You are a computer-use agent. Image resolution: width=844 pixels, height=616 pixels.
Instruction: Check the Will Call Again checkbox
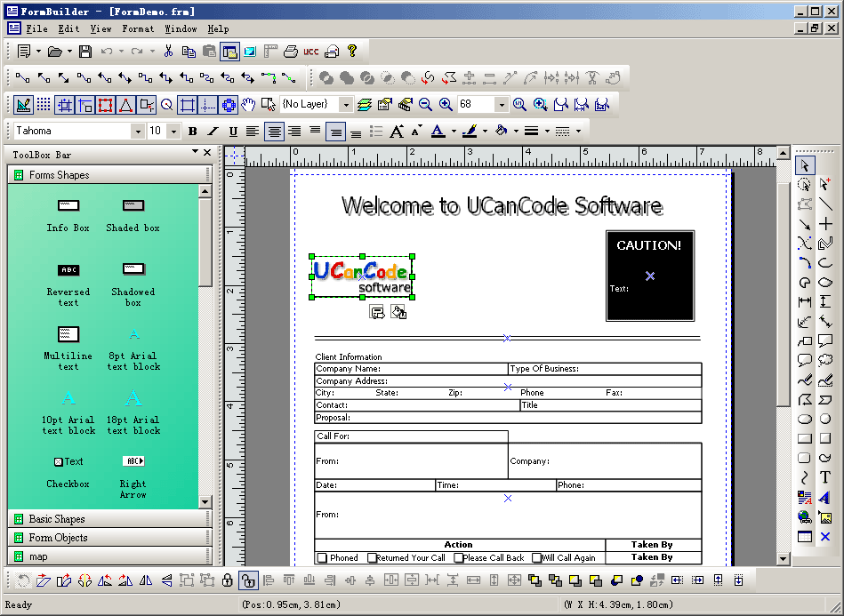(x=536, y=558)
